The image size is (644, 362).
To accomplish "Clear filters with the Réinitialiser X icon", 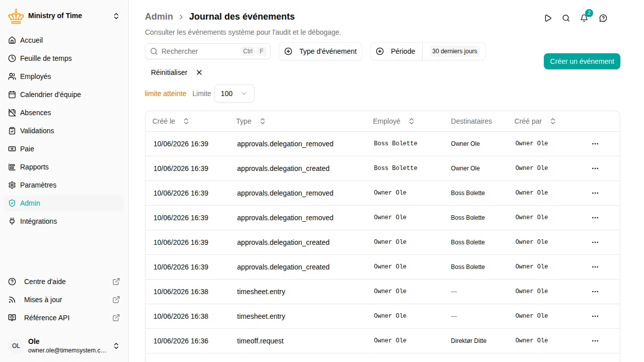I will tap(199, 72).
